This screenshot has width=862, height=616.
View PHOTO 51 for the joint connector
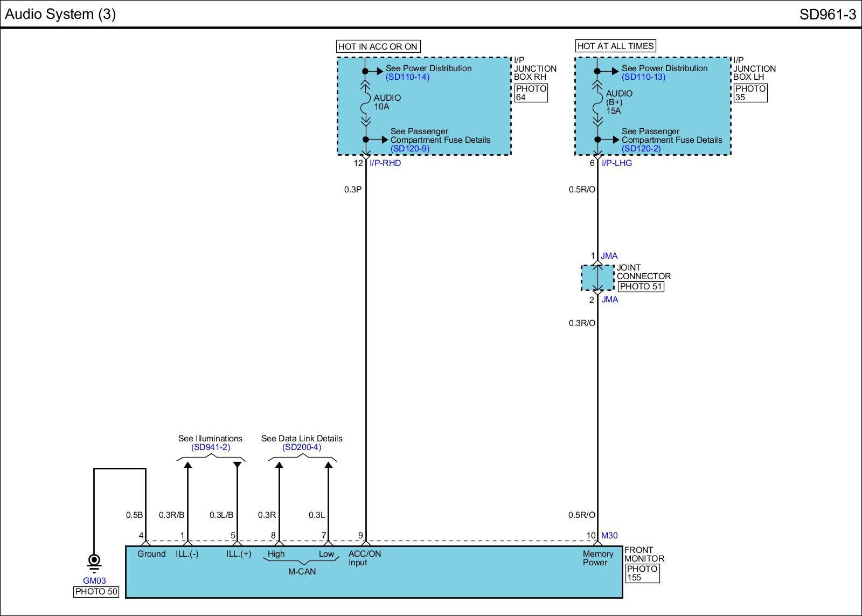tap(641, 287)
